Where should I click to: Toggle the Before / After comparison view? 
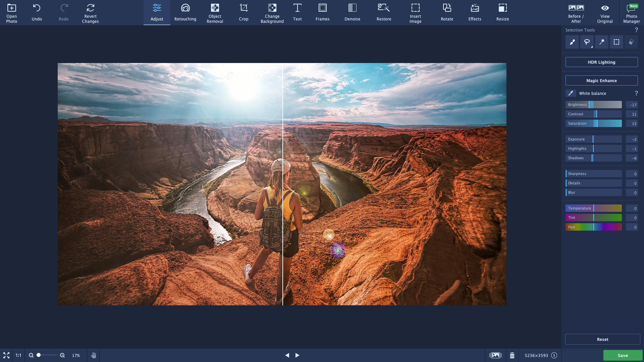[576, 13]
